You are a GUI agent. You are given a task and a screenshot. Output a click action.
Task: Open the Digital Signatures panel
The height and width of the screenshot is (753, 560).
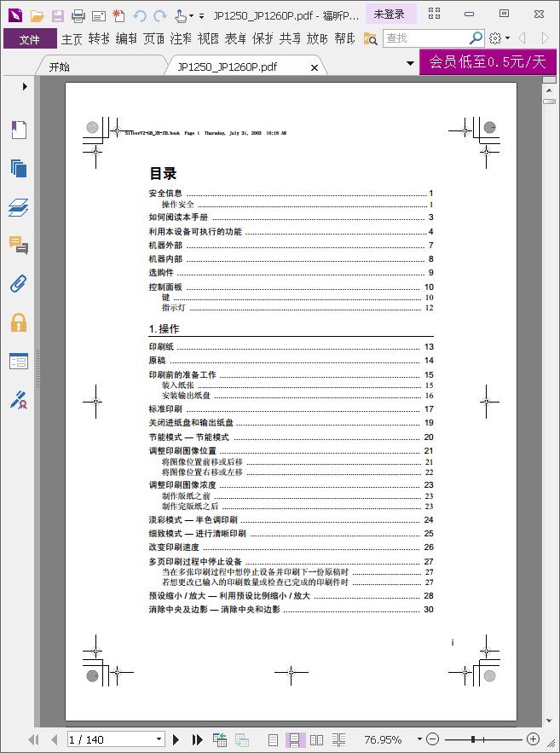click(19, 400)
